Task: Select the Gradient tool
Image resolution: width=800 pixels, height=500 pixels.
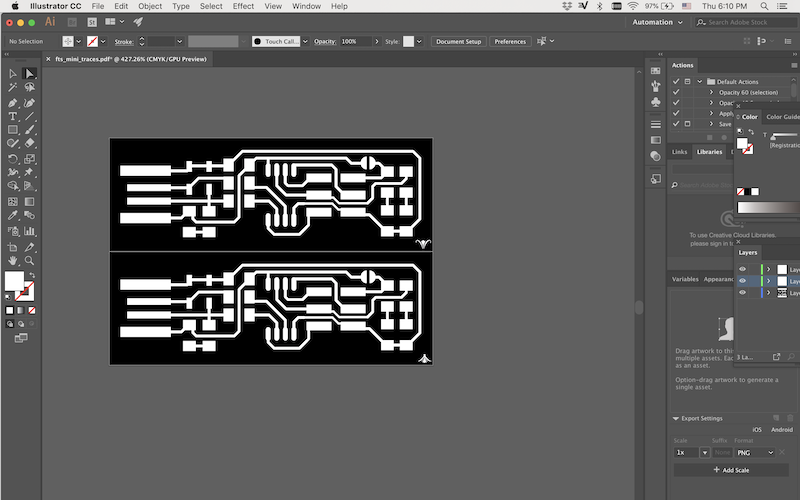Action: (30, 202)
